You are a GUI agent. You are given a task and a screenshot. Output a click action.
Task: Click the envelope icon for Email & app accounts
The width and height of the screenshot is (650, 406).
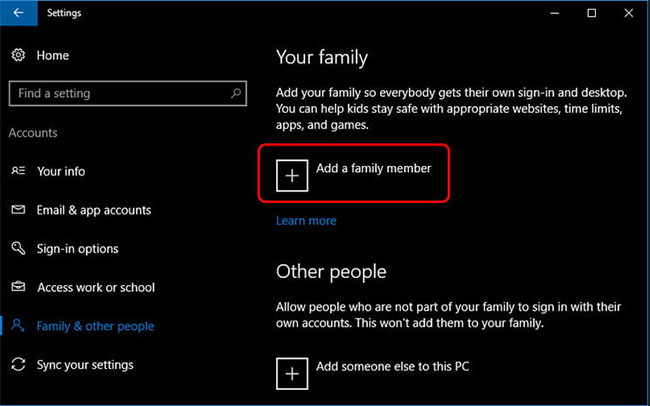point(18,210)
